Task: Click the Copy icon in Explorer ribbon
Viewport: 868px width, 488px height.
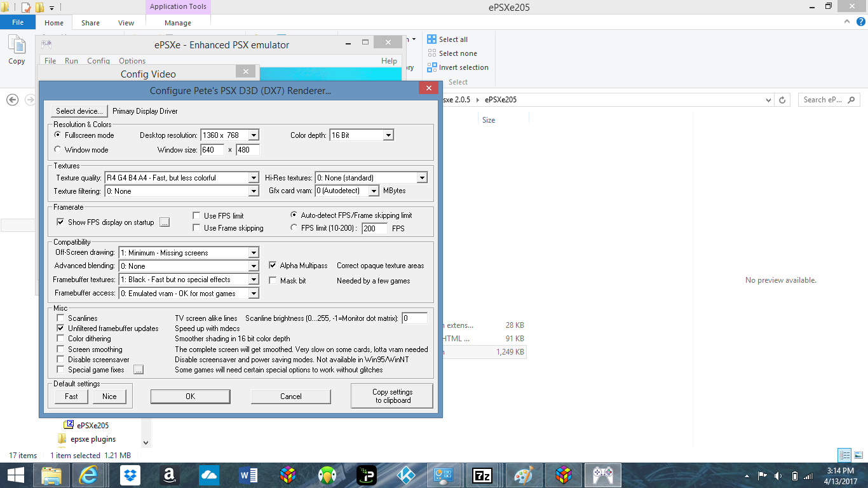Action: click(17, 50)
